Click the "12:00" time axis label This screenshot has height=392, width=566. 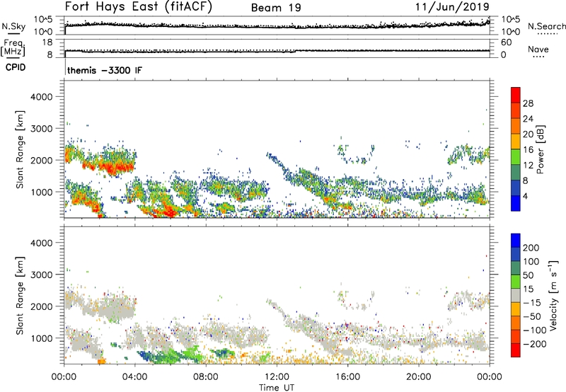point(277,377)
